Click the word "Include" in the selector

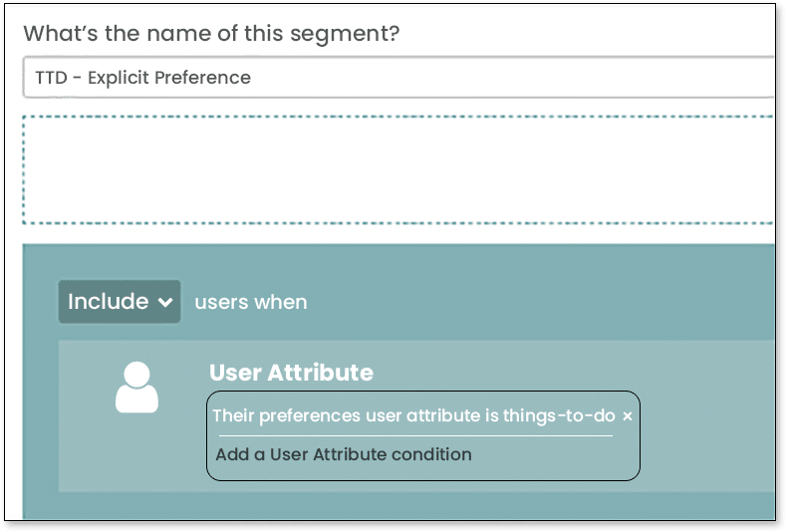tap(108, 302)
